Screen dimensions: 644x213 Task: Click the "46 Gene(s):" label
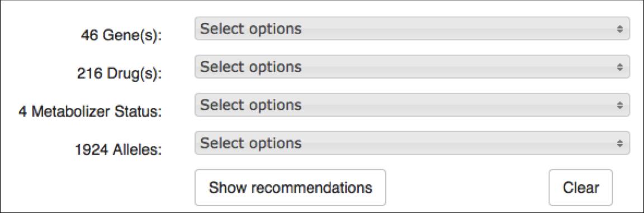(121, 35)
